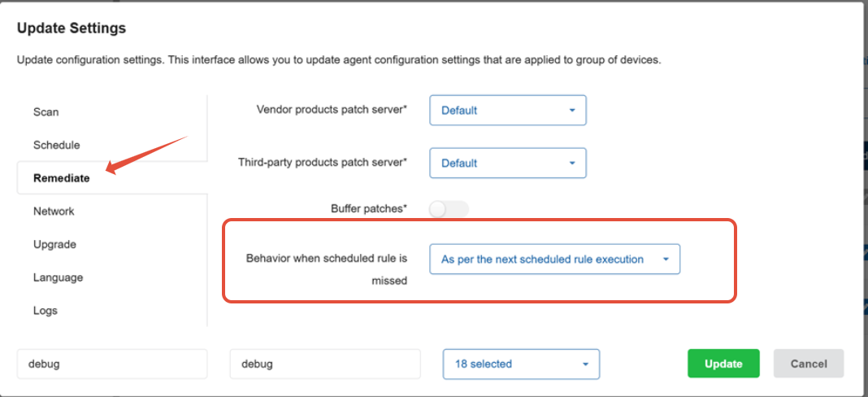Click the caret arrow beside 18 selected
The image size is (868, 397).
[x=585, y=364]
